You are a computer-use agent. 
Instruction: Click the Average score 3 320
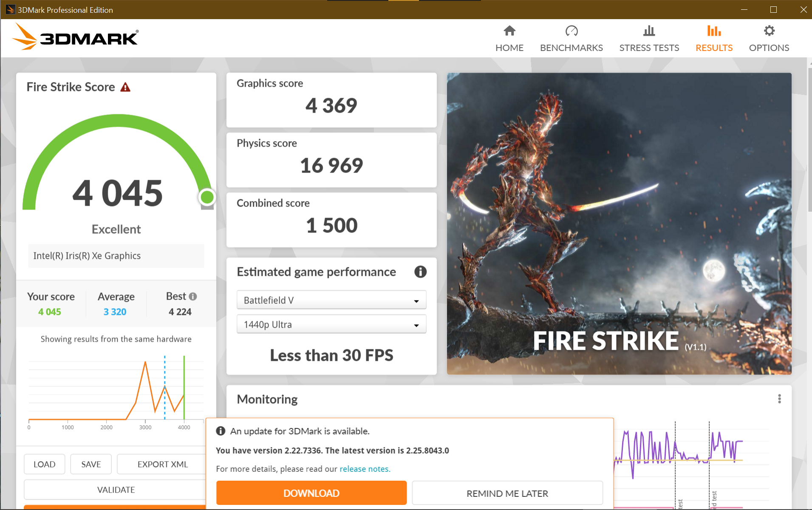pos(115,312)
